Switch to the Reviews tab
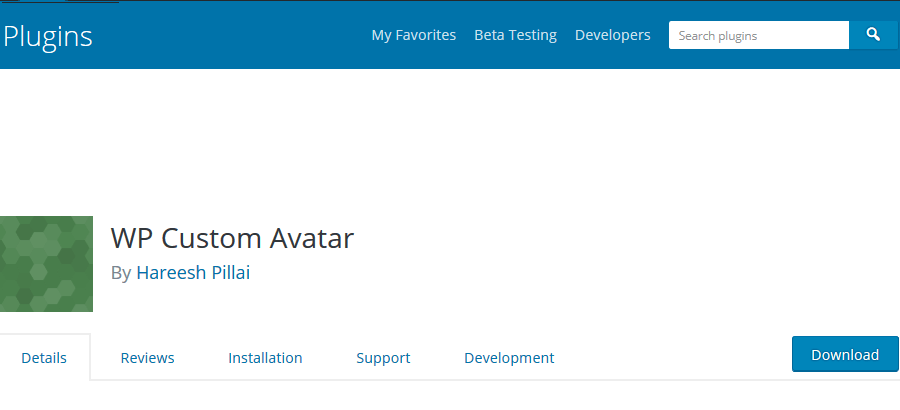Screen dimensions: 900x410 point(148,358)
